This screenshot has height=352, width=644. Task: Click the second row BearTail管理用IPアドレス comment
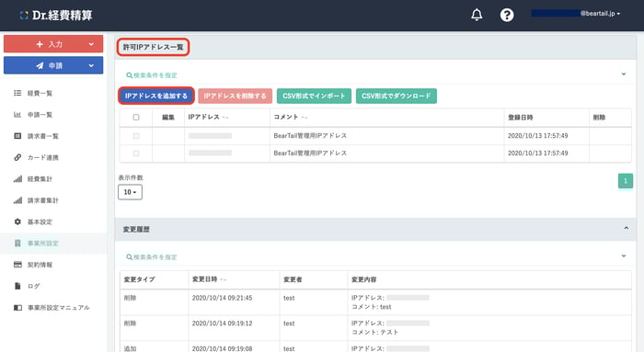[x=310, y=153]
